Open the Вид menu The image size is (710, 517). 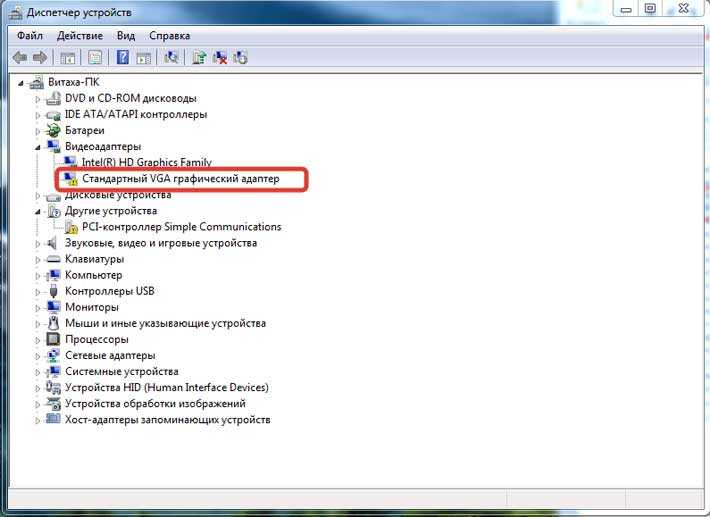[126, 36]
